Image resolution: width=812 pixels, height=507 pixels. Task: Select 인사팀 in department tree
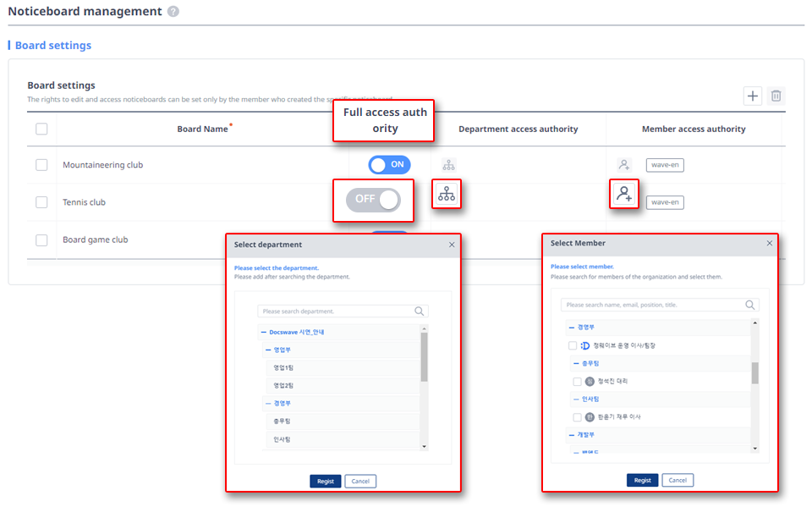click(x=282, y=439)
